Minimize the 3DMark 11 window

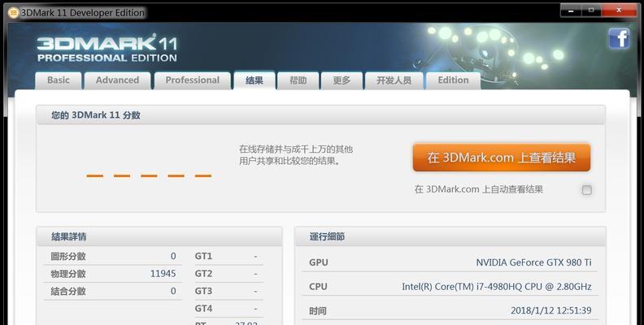571,11
